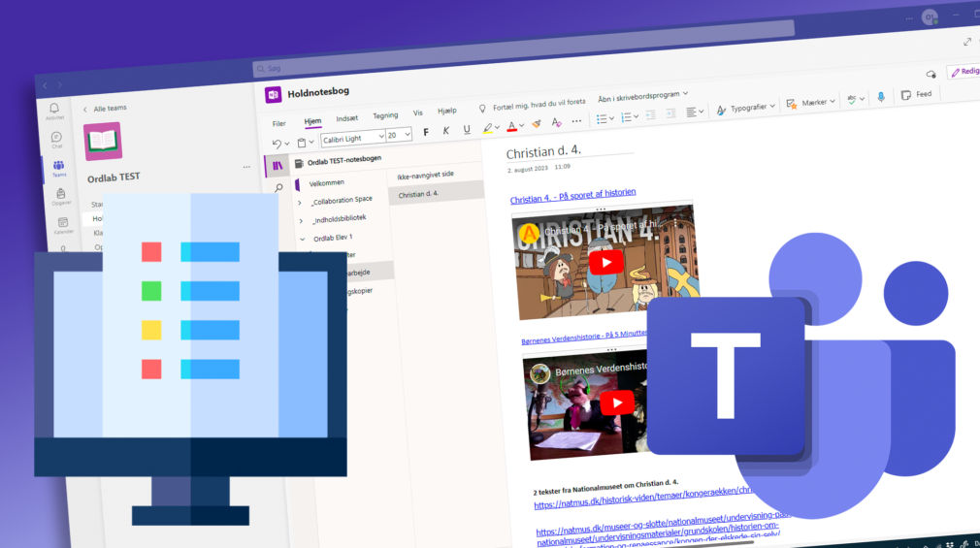Screen dimensions: 980x548
Task: Click the undo arrow icon
Action: click(x=277, y=144)
